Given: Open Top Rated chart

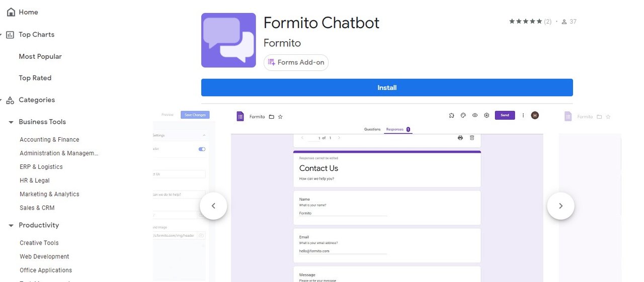Looking at the screenshot, I should pyautogui.click(x=35, y=78).
